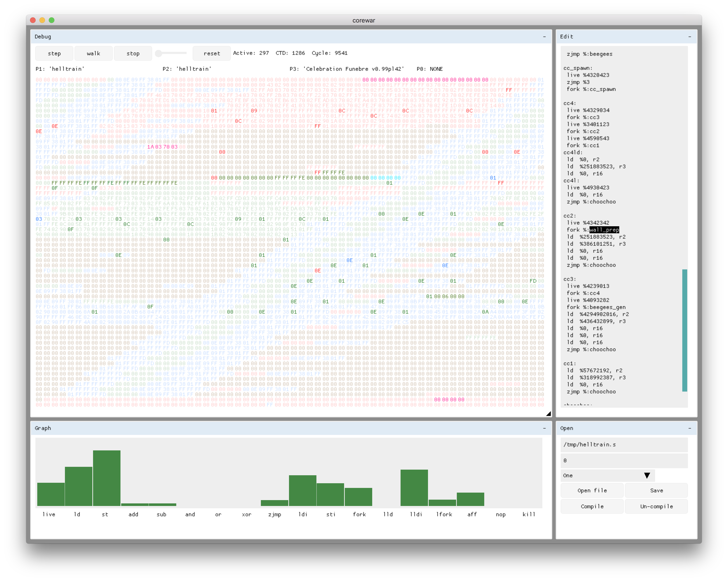
Task: Start the walk simulation button
Action: coord(93,53)
